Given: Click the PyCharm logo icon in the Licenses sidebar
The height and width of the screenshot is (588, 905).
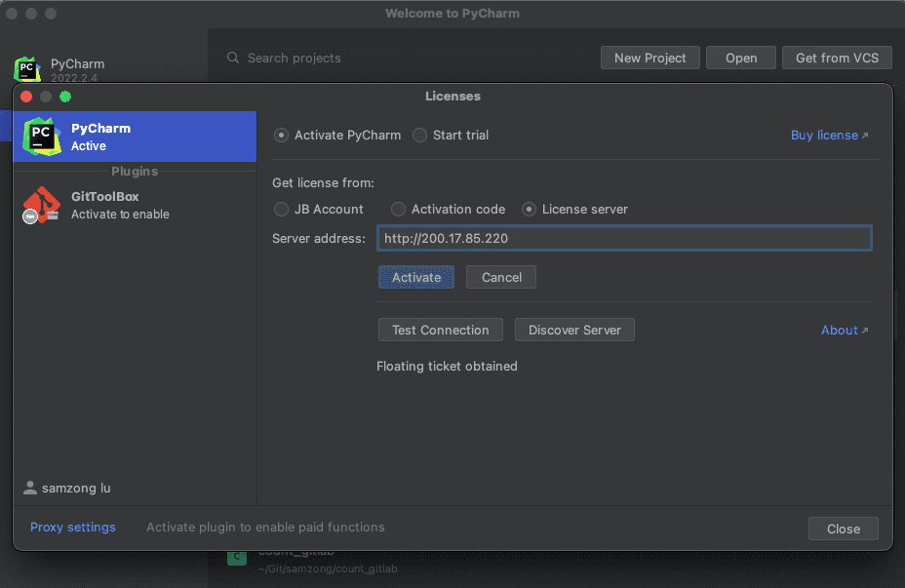Looking at the screenshot, I should click(42, 137).
